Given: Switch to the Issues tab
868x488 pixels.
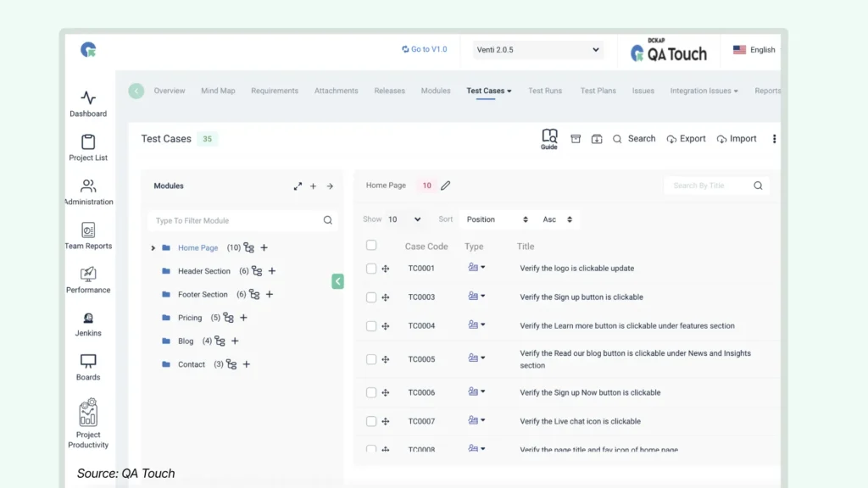Looking at the screenshot, I should (643, 91).
